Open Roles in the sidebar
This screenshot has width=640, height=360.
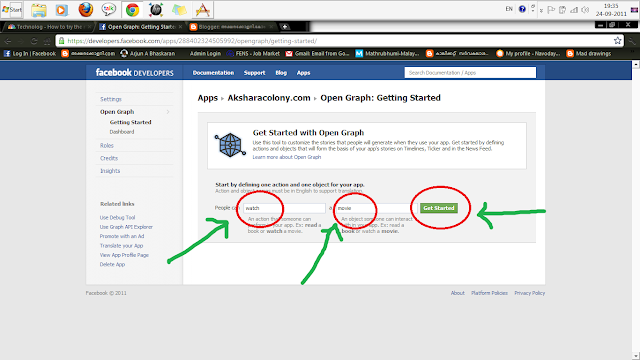(107, 145)
